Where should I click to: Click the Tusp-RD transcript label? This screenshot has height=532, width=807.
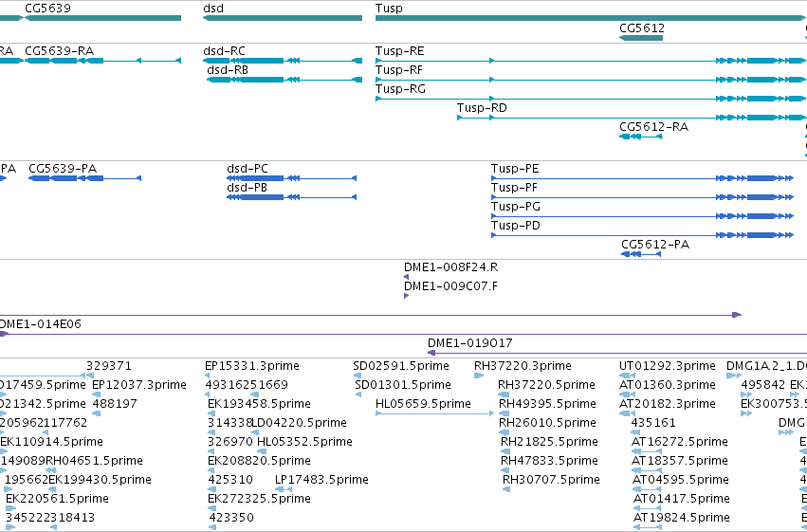pyautogui.click(x=482, y=108)
